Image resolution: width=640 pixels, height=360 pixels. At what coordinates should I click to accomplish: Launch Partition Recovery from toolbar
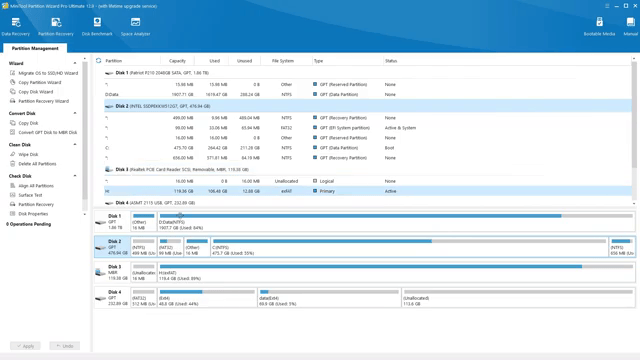[56, 27]
